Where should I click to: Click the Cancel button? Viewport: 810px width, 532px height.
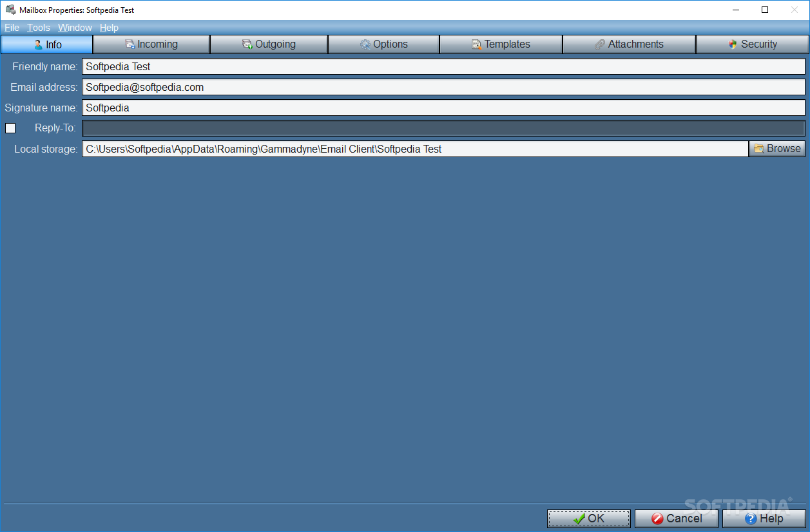click(677, 518)
